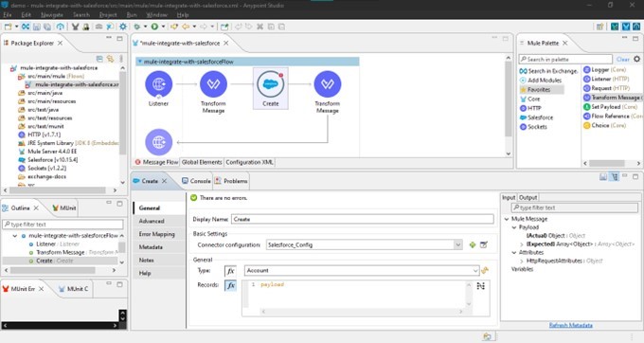Click Add Modules in the palette
The image size is (644, 343).
coord(541,81)
